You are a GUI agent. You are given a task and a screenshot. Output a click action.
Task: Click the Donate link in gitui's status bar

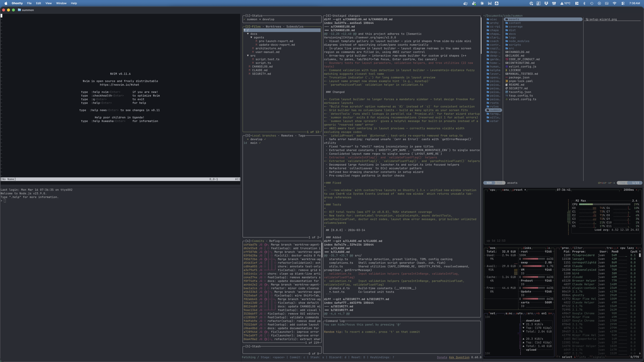pos(442,358)
